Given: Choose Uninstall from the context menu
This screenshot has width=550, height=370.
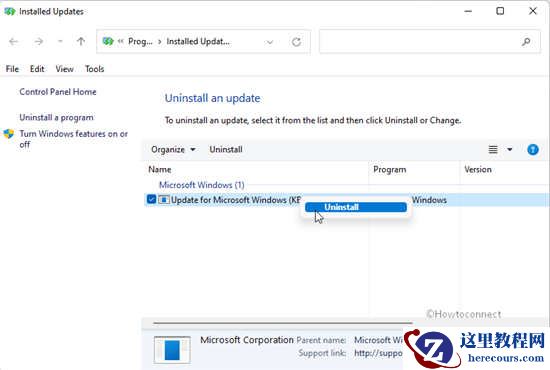Looking at the screenshot, I should point(356,207).
